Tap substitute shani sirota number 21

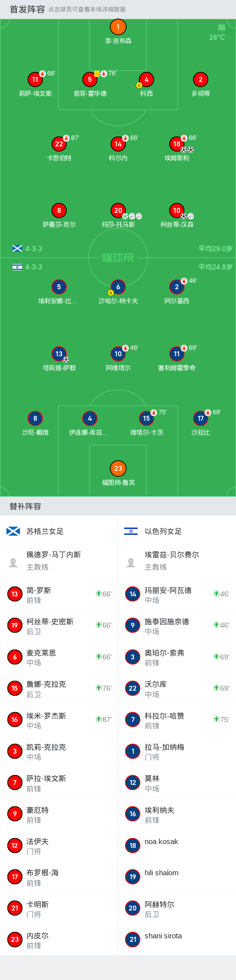pos(177,940)
